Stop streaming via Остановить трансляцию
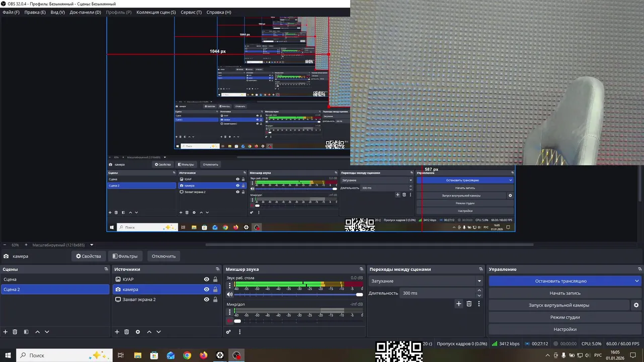The image size is (644, 362). coord(561,281)
